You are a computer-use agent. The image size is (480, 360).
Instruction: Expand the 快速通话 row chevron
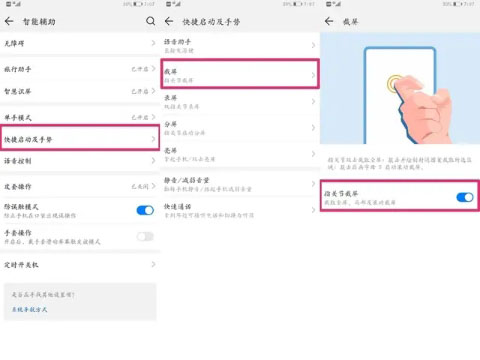tap(313, 210)
